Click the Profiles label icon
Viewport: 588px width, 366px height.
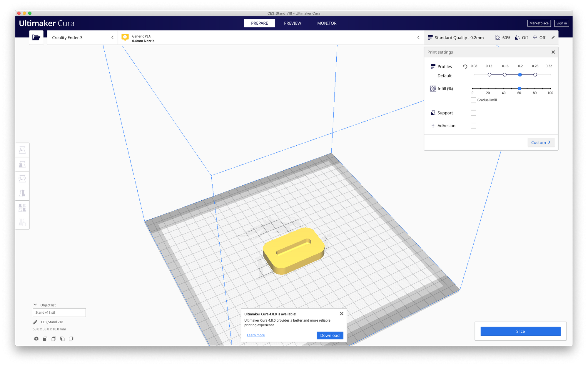pos(433,66)
